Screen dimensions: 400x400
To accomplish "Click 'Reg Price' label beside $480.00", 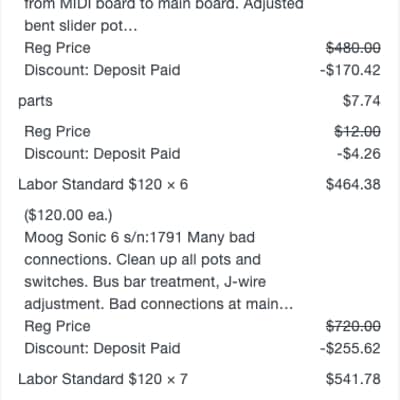I will pos(57,48).
